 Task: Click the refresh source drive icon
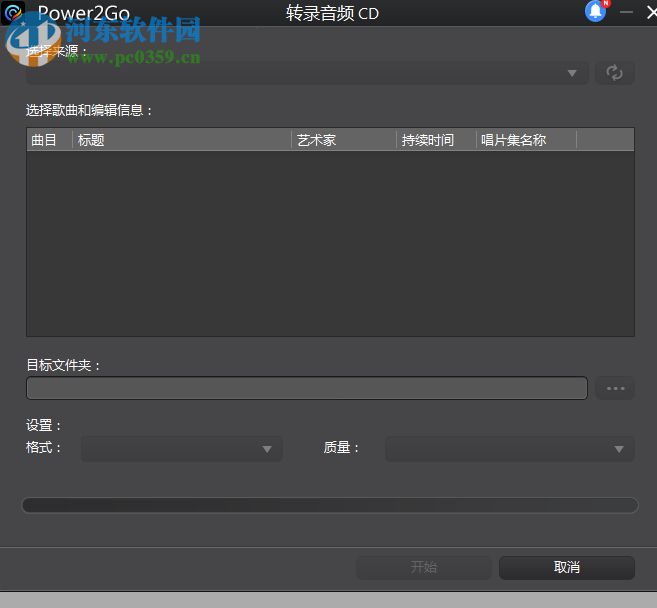615,73
